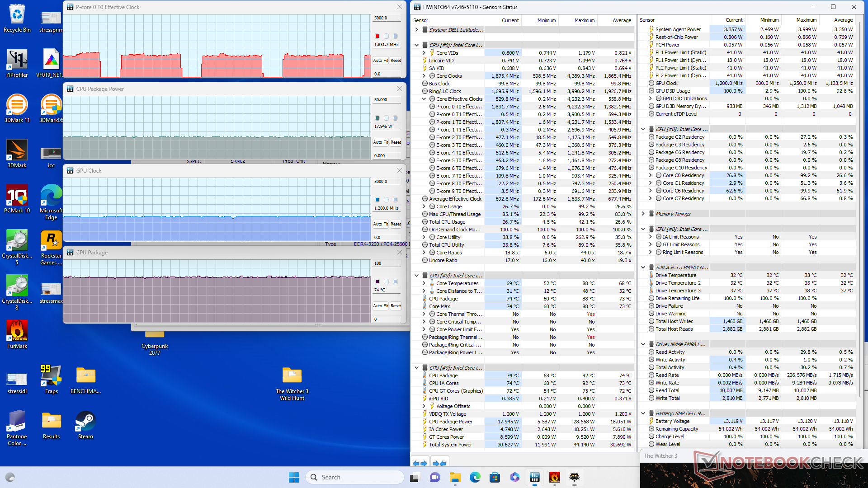Click the Maximum column header in left panel
868x488 pixels.
tap(584, 20)
